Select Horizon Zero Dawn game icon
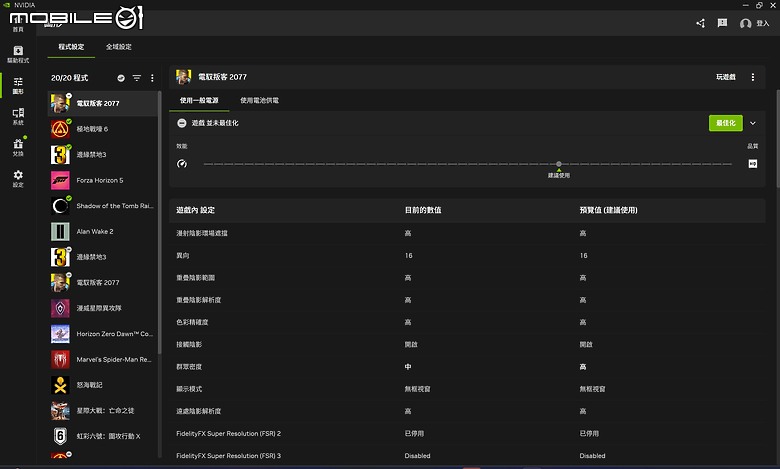Viewport: 780px width, 469px height. tap(60, 334)
